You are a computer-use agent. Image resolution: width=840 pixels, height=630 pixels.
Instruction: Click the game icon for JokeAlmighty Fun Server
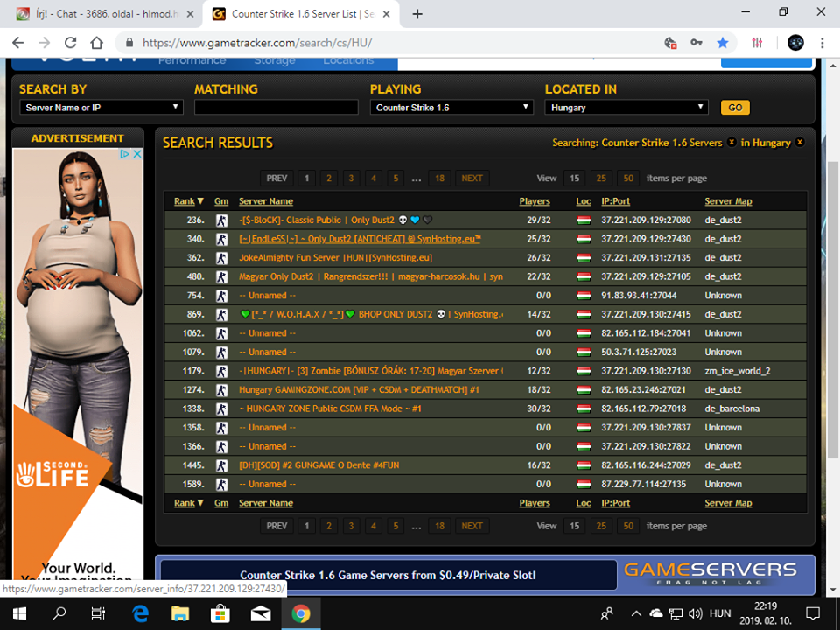point(221,257)
